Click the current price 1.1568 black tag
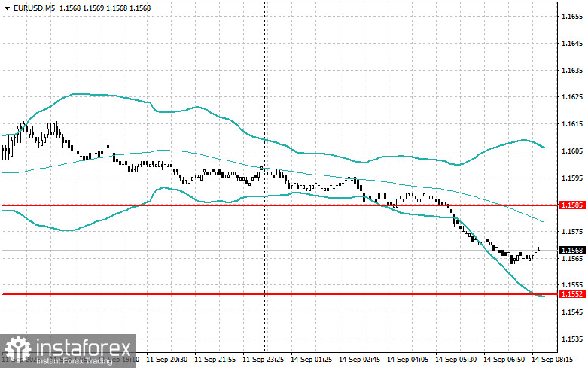Screen dimensions: 588x368 571,250
